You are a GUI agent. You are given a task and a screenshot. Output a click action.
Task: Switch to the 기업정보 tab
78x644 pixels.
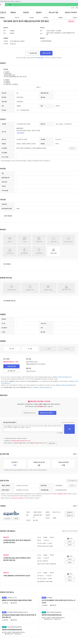pyautogui.click(x=75, y=18)
